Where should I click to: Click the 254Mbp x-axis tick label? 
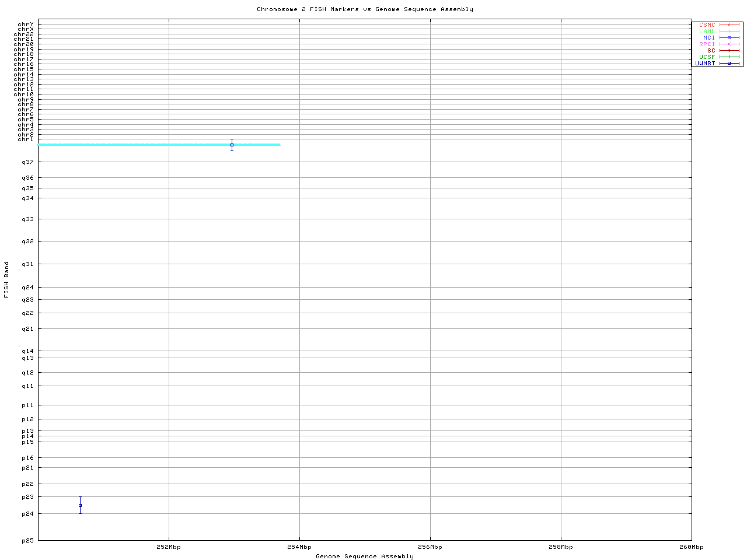coord(299,547)
